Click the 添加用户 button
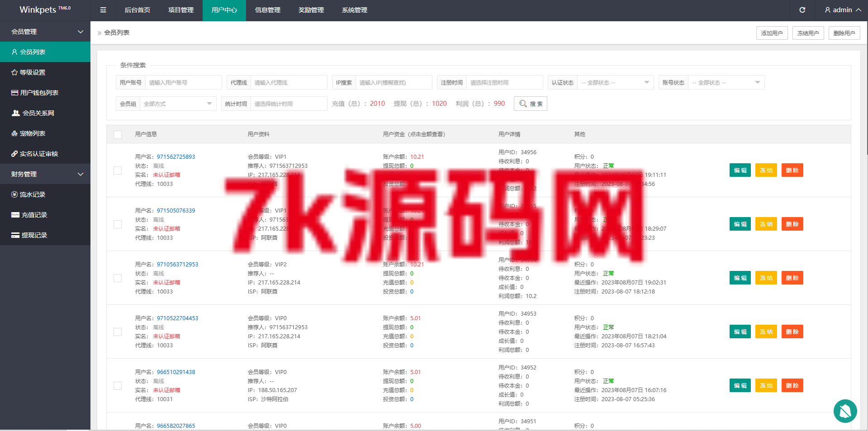The height and width of the screenshot is (431, 868). click(772, 33)
